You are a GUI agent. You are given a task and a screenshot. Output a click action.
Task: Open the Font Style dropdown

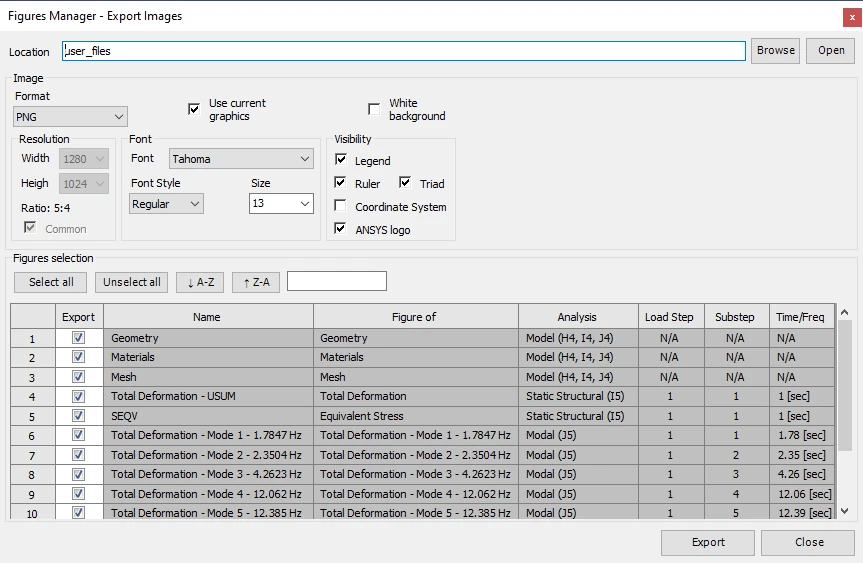coord(166,204)
